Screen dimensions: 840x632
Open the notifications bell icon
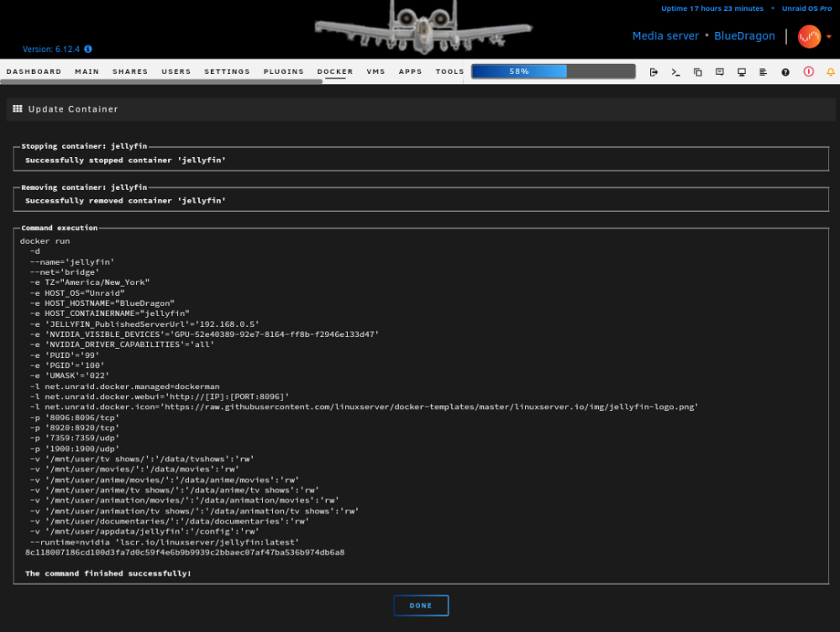pos(831,71)
